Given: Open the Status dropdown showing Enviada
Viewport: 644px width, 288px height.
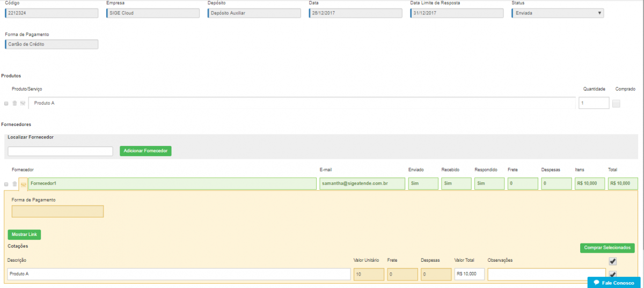Looking at the screenshot, I should tap(558, 13).
